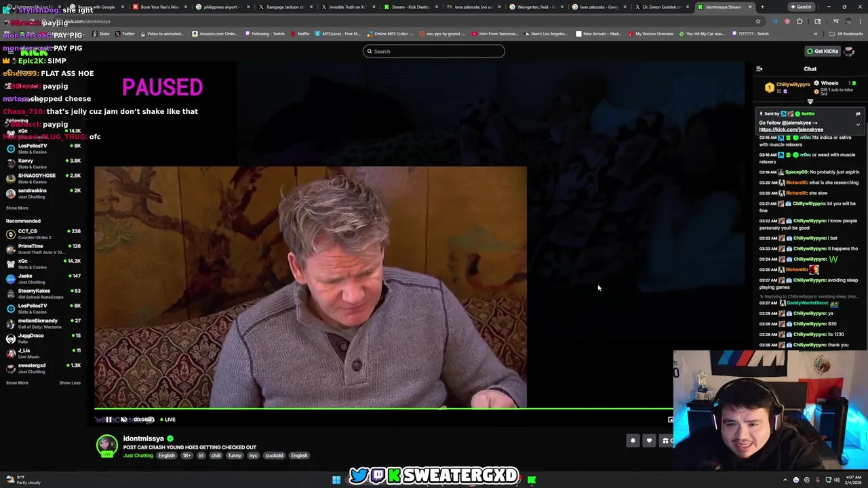
Task: Open weather widget Partly cloudy
Action: (24, 480)
